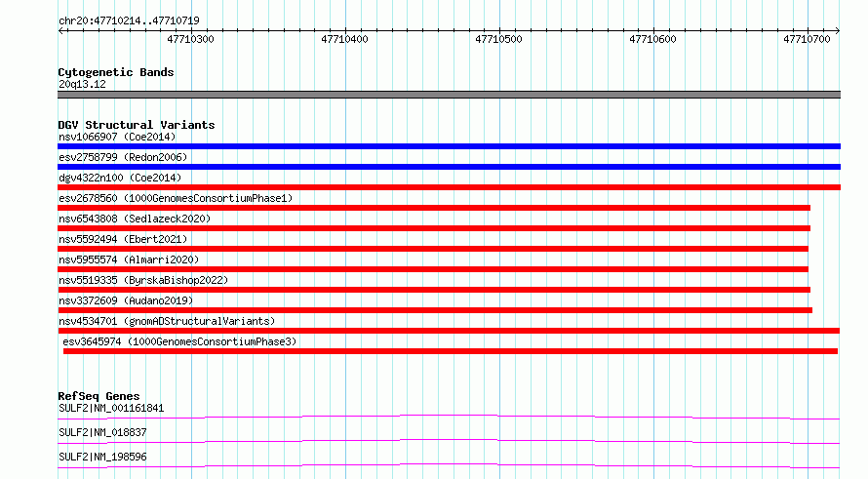Screen dimensions: 868x479
Task: Click red bar of esv2678560
Action: click(434, 208)
